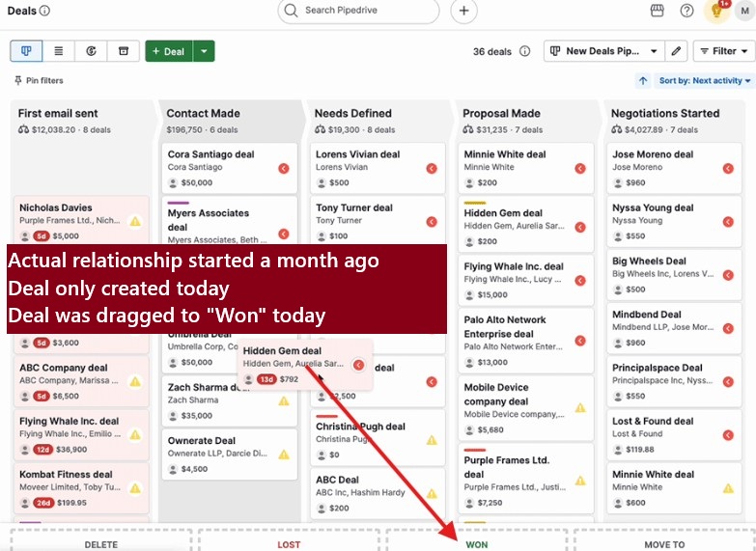
Task: Click warning icon on Christina Pugh deal
Action: (x=432, y=440)
